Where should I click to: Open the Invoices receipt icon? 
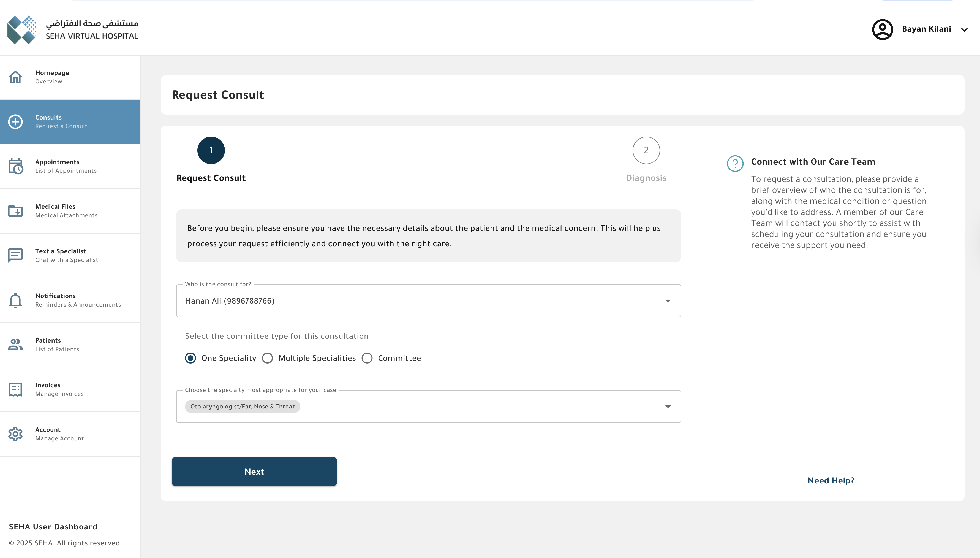15,389
